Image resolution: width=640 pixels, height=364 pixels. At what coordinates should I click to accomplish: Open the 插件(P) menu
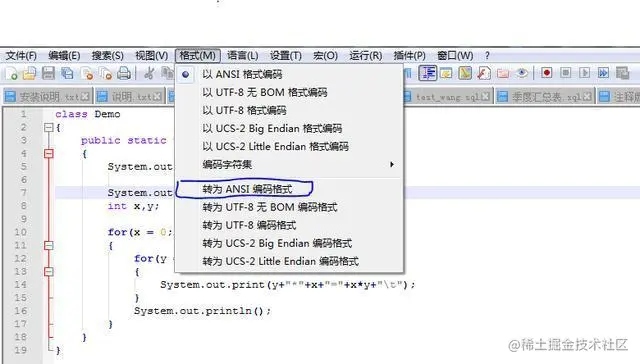pos(409,55)
